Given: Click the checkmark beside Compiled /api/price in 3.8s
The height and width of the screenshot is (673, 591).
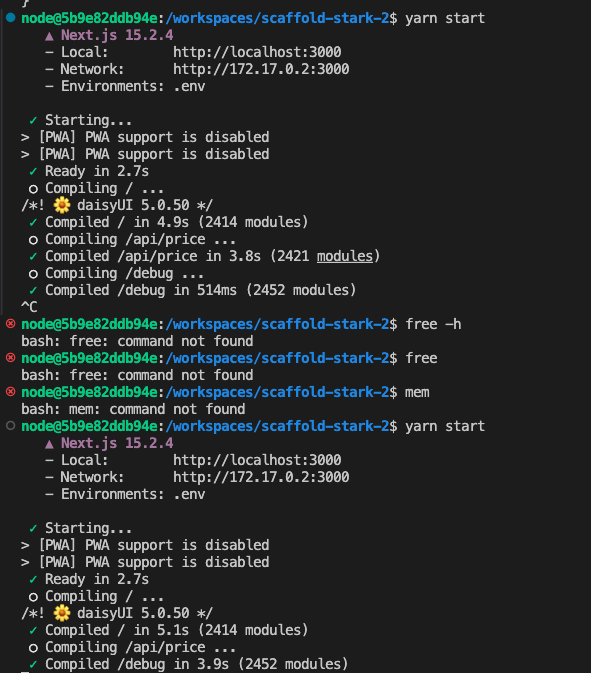Looking at the screenshot, I should tap(33, 257).
